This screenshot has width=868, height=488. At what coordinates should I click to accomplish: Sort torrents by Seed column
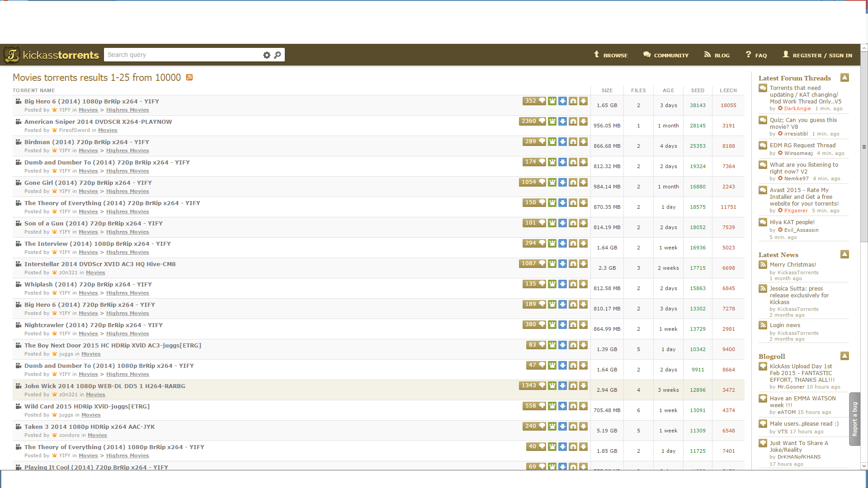pos(697,90)
